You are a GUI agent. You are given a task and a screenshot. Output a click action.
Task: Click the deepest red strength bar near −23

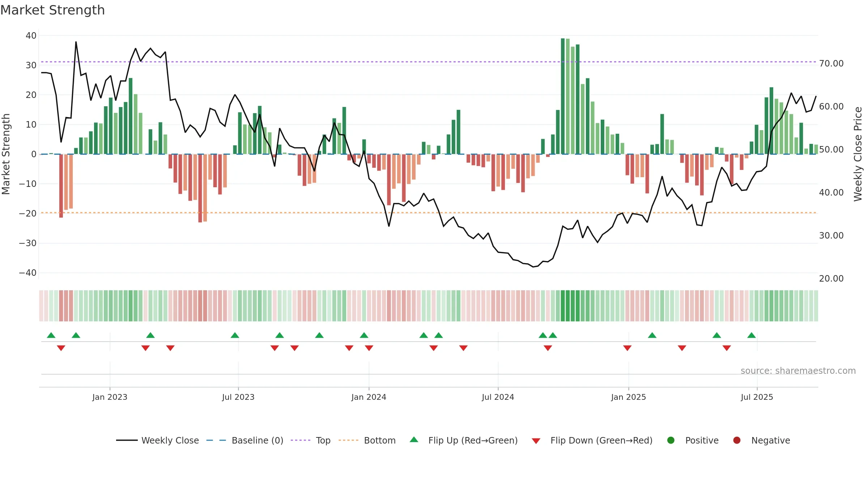(200, 188)
